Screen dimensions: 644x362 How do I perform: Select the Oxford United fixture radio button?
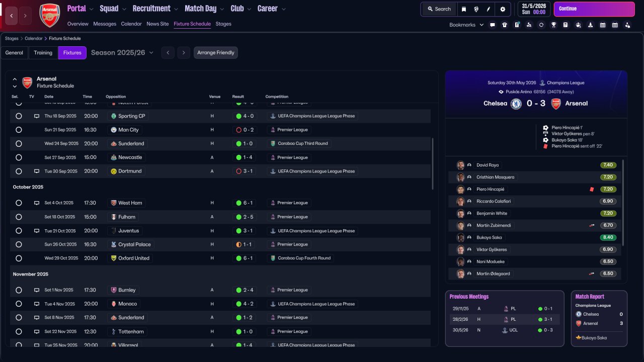coord(19,258)
